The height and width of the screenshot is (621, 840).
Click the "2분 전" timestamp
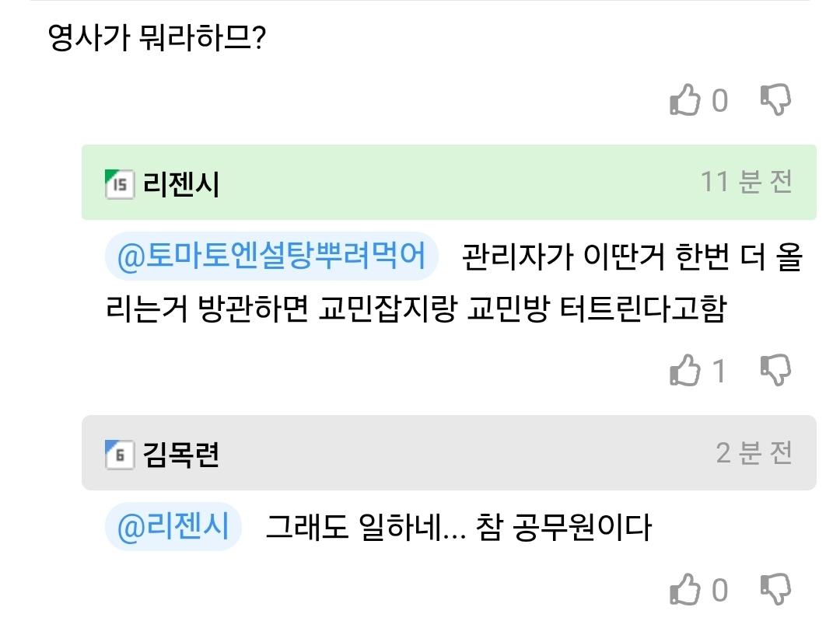pyautogui.click(x=754, y=452)
